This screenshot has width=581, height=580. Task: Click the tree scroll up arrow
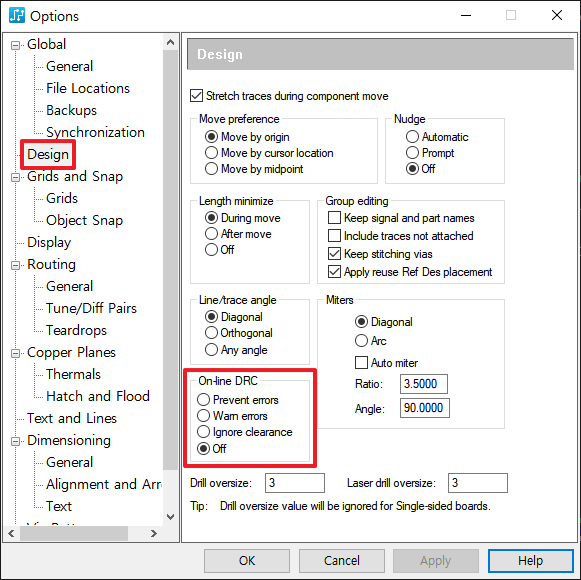pos(170,42)
